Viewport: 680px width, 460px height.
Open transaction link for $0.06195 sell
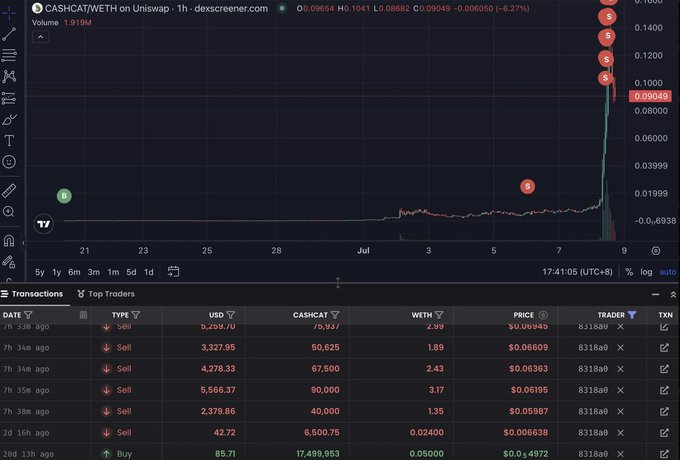664,390
